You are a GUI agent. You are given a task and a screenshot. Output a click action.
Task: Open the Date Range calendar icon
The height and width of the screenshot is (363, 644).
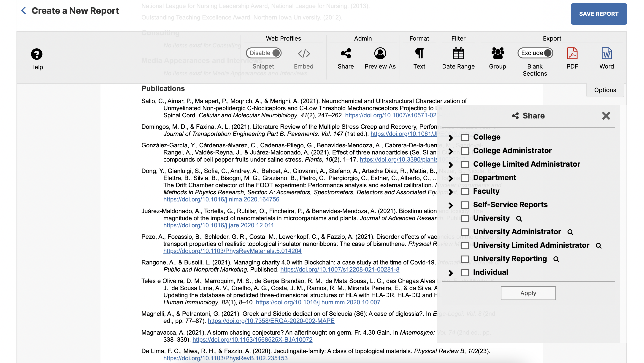coord(458,53)
